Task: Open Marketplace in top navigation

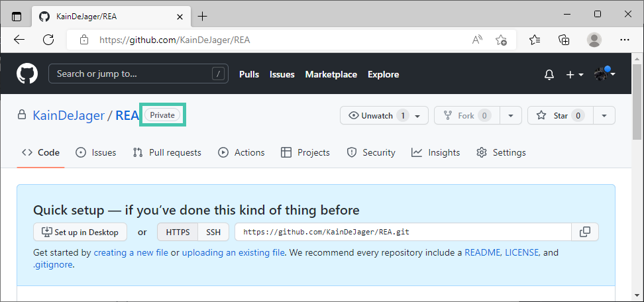Action: (x=331, y=74)
